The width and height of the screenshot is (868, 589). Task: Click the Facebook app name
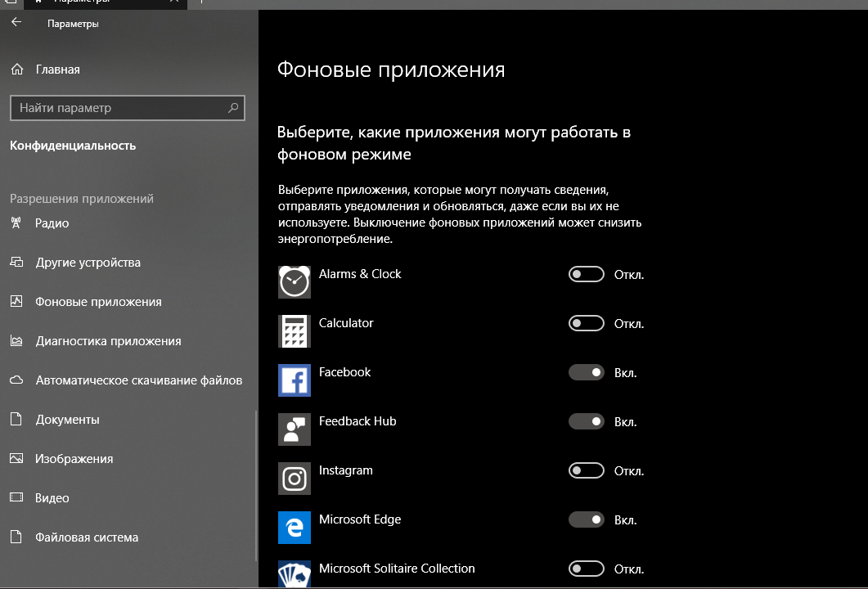point(344,372)
